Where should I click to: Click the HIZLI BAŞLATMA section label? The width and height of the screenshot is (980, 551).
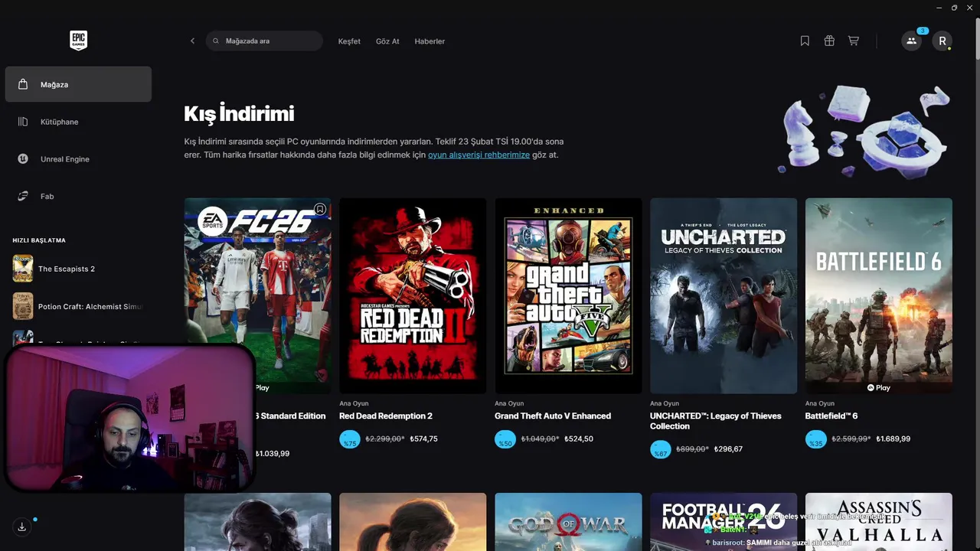pyautogui.click(x=39, y=240)
